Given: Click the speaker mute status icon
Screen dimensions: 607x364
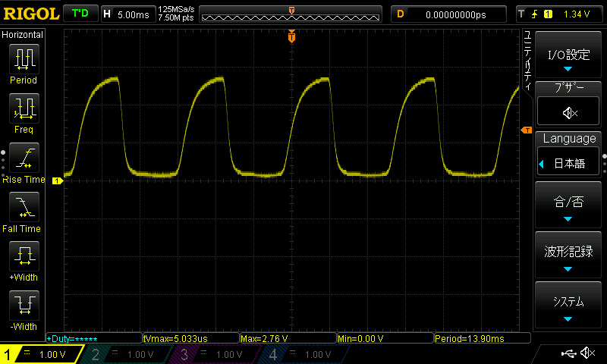Looking at the screenshot, I should pos(587,353).
